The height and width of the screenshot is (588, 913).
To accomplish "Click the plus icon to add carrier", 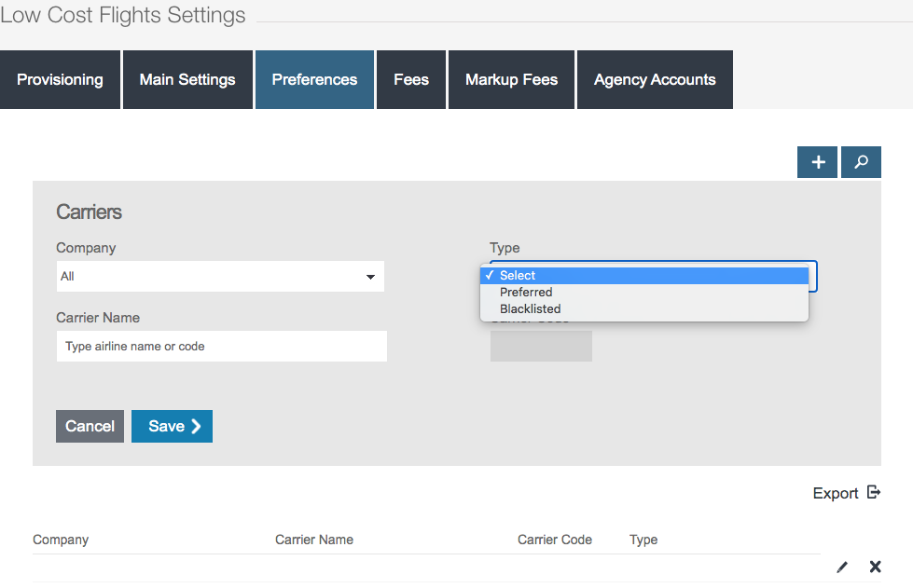I will coord(817,162).
